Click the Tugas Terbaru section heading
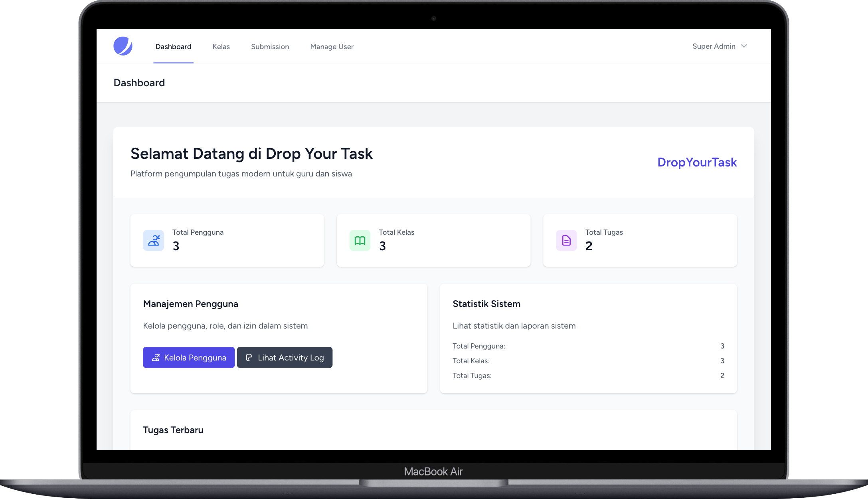Image resolution: width=868 pixels, height=499 pixels. coord(173,430)
